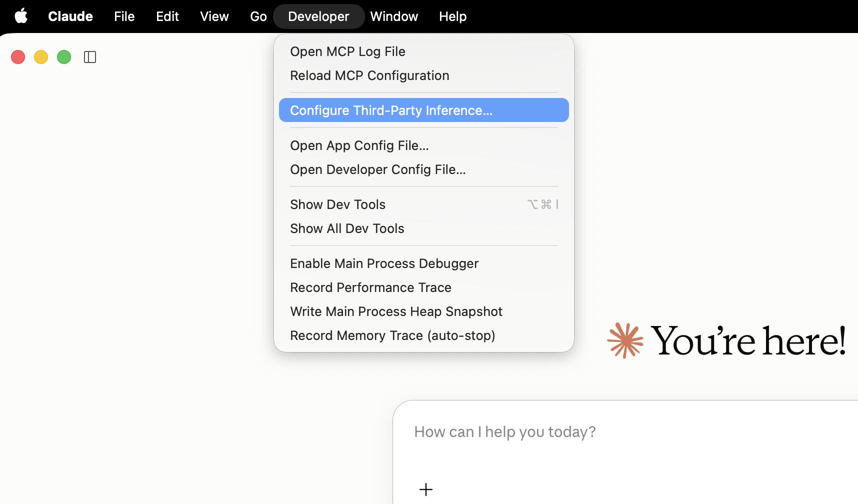Click the yellow minimize window button
Viewport: 858px width, 504px height.
[x=41, y=57]
